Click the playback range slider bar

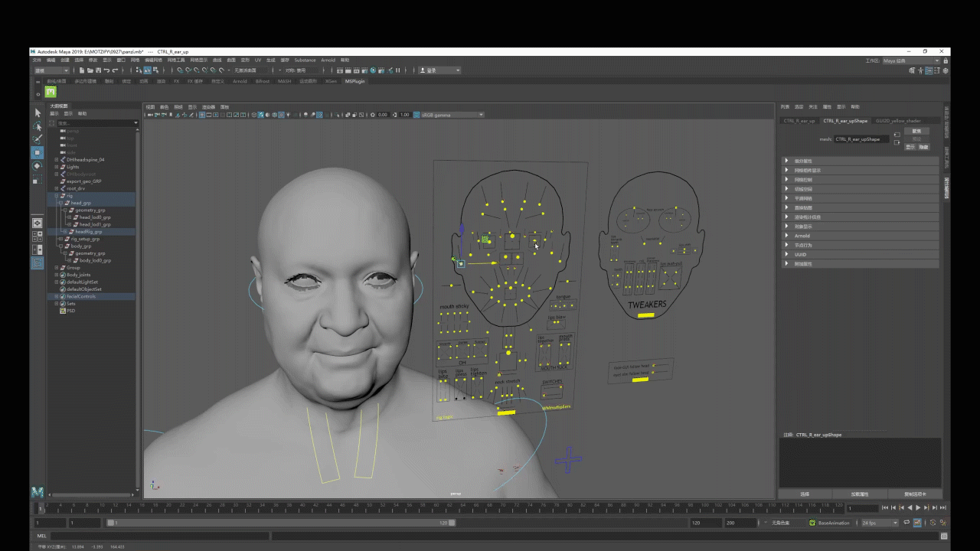(x=280, y=523)
